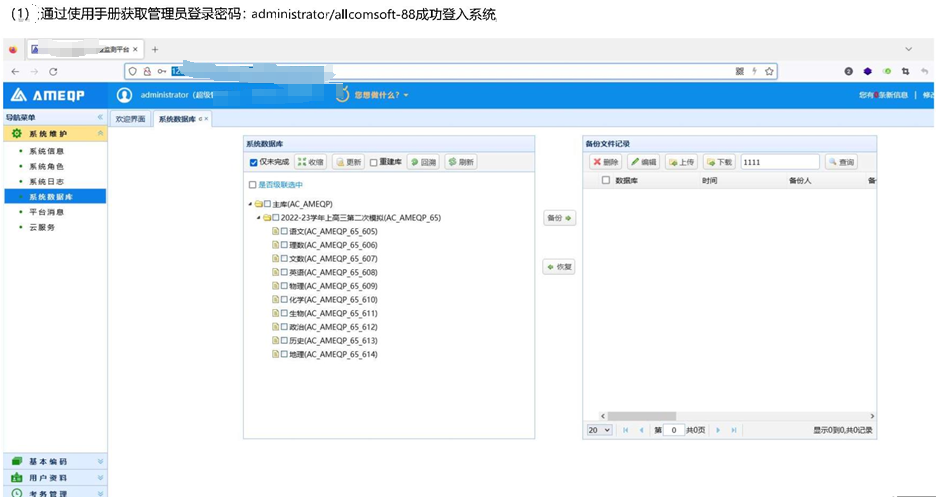Enable the 重建库 checkbox

[x=374, y=162]
